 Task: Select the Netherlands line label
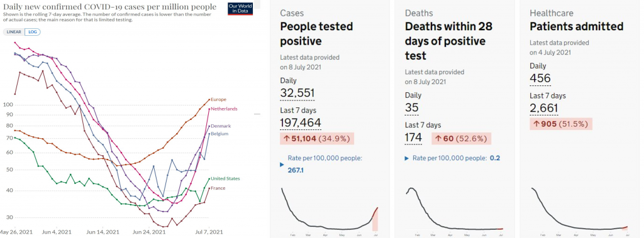coord(225,109)
